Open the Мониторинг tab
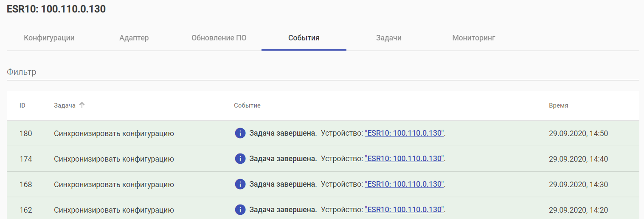Viewport: 644px width, 219px height. (474, 38)
